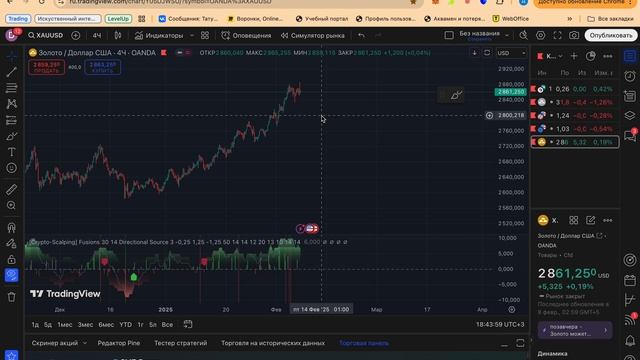Image resolution: width=640 pixels, height=360 pixels.
Task: Open the symbol details edit note icon
Action: click(x=591, y=220)
